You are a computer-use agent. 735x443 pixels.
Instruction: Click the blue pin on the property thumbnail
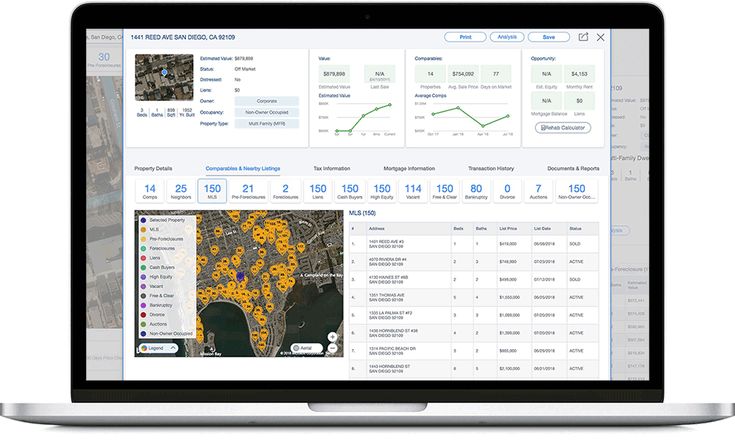click(165, 72)
